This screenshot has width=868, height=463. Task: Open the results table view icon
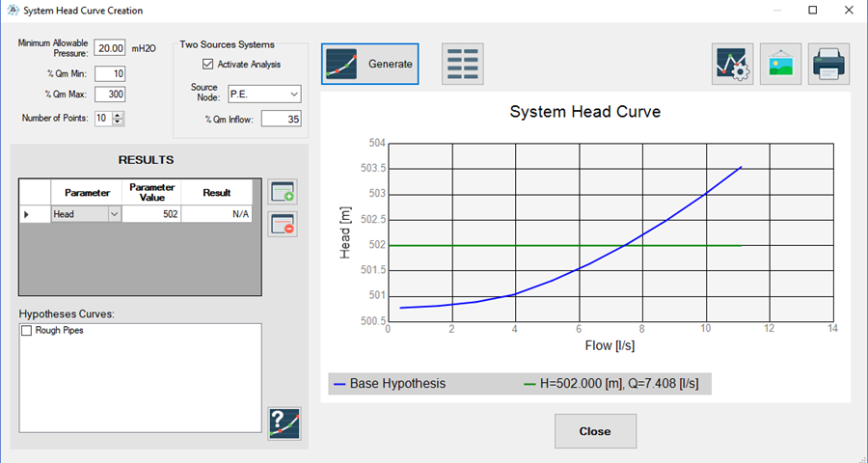click(x=463, y=64)
